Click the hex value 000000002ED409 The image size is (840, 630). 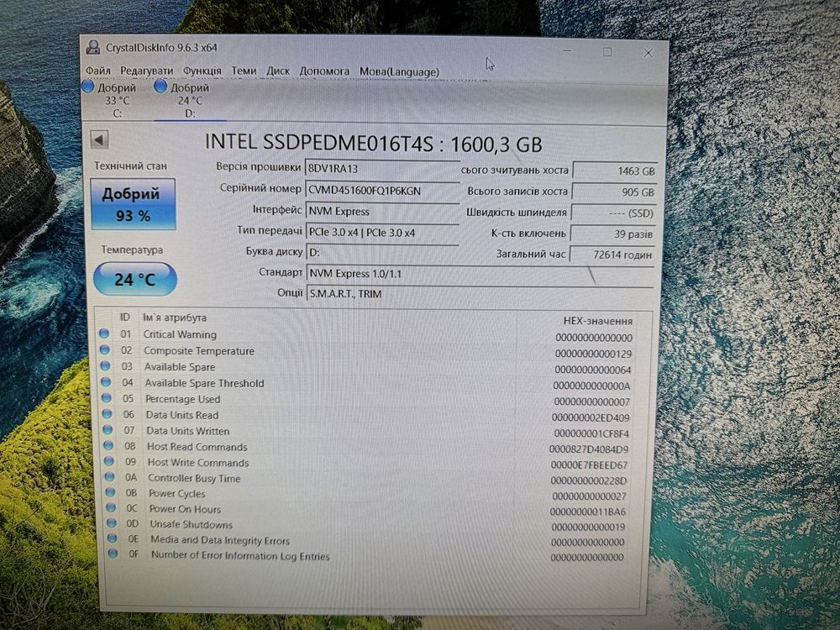click(x=591, y=417)
